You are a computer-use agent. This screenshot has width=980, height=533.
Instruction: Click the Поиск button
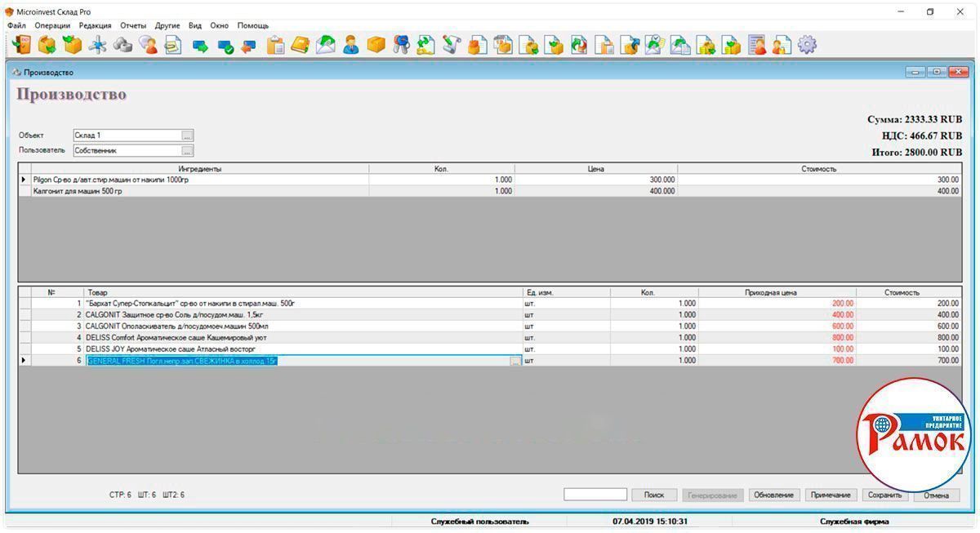[x=653, y=495]
